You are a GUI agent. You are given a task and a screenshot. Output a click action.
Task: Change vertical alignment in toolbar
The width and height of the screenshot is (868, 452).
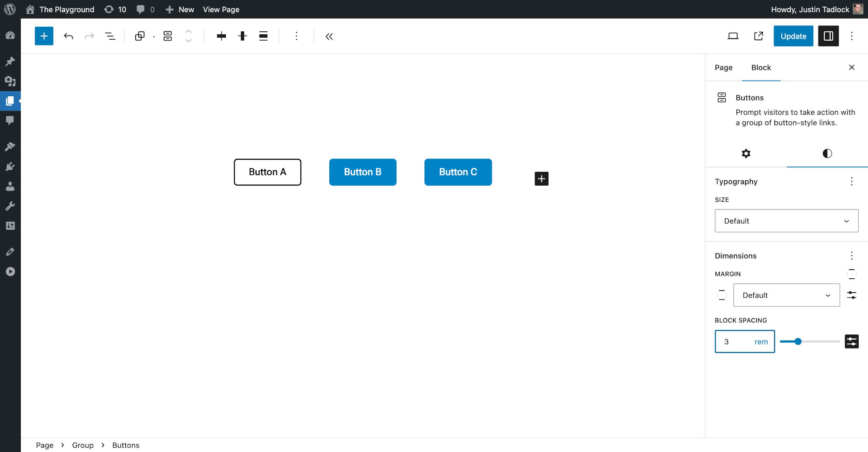tap(242, 36)
